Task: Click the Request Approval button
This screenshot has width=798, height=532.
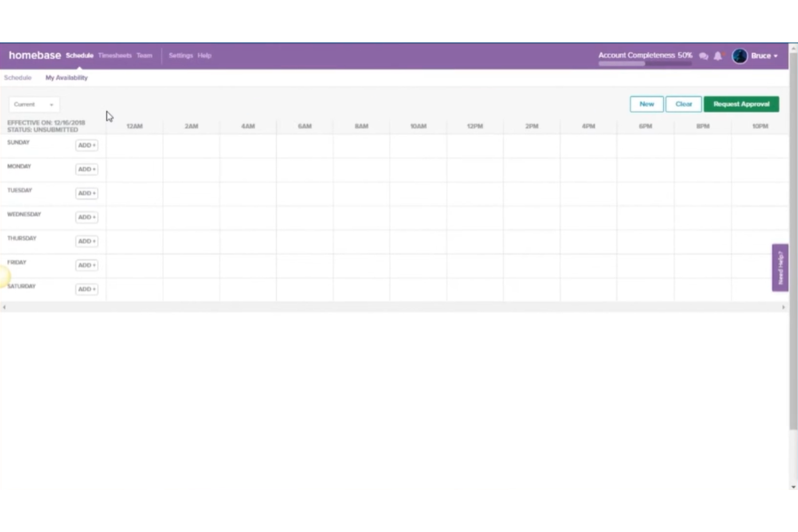Action: [741, 104]
